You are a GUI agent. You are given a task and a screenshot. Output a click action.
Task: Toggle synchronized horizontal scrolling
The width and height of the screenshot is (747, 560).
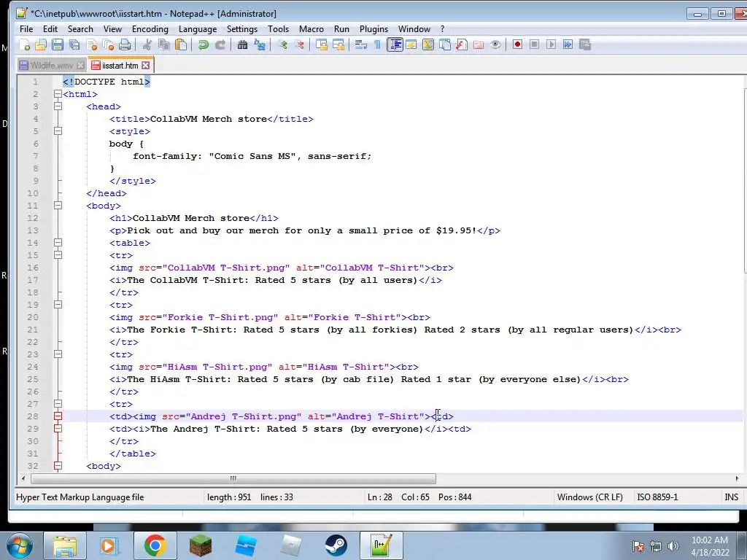tap(338, 44)
